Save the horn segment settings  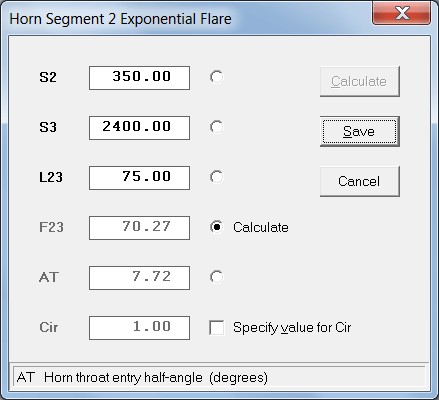click(x=360, y=131)
